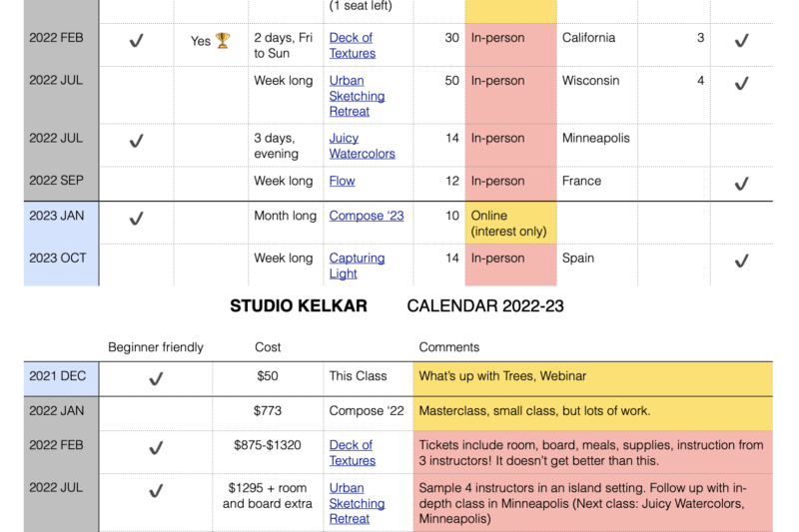Click the checkmark in 2023 JAN row
Screen dimensions: 799x532
pyautogui.click(x=136, y=219)
